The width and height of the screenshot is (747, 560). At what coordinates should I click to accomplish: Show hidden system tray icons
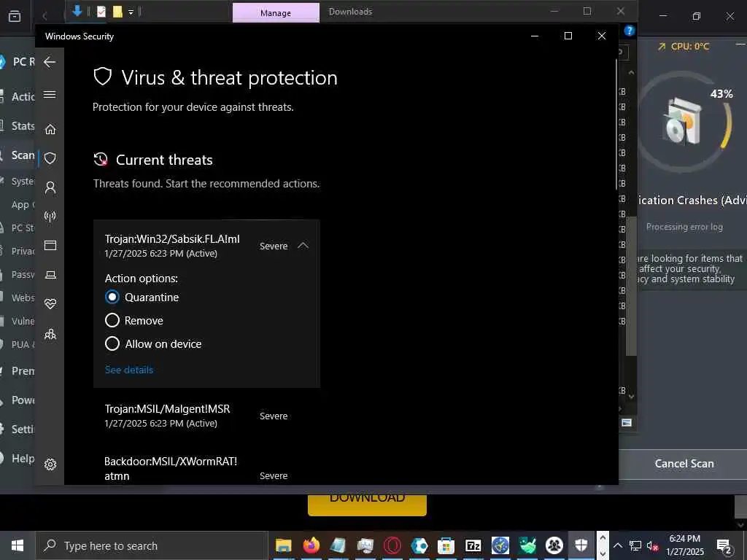(x=617, y=545)
